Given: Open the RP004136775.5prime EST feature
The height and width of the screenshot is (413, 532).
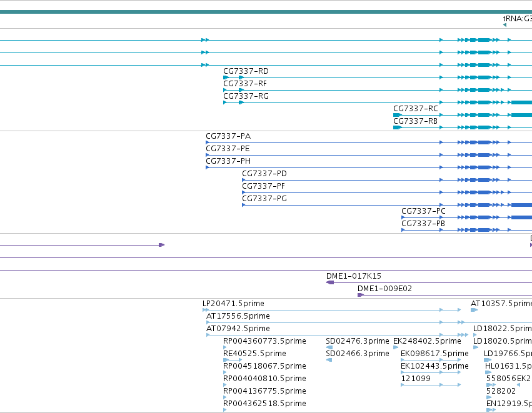Looking at the screenshot, I should tap(264, 391).
